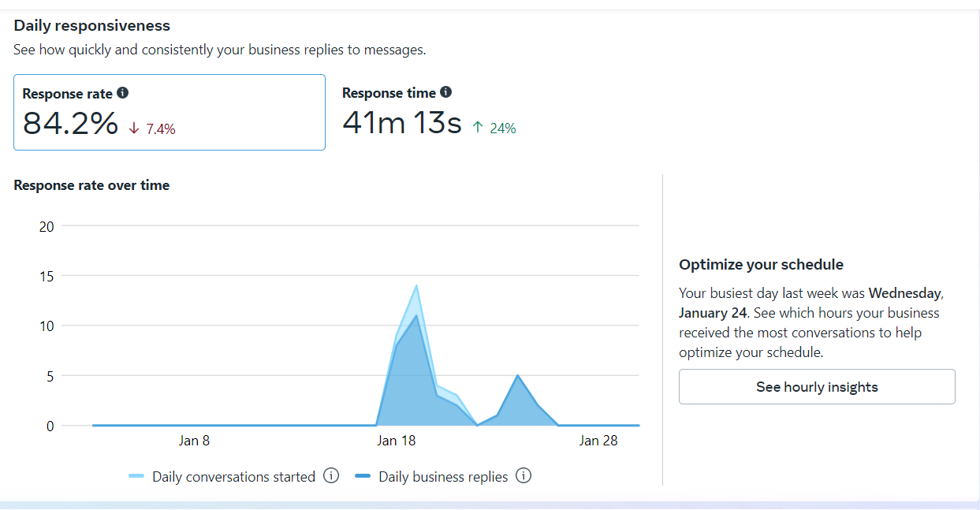This screenshot has width=980, height=510.
Task: Click the info icon beside Response rate
Action: click(x=122, y=93)
